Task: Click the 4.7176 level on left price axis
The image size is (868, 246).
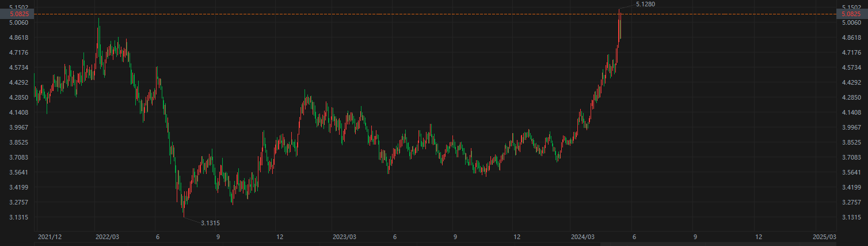Action: tap(19, 52)
